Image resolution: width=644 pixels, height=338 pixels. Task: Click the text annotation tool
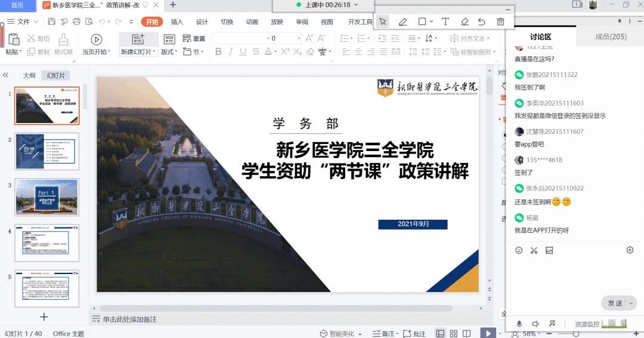[x=445, y=21]
